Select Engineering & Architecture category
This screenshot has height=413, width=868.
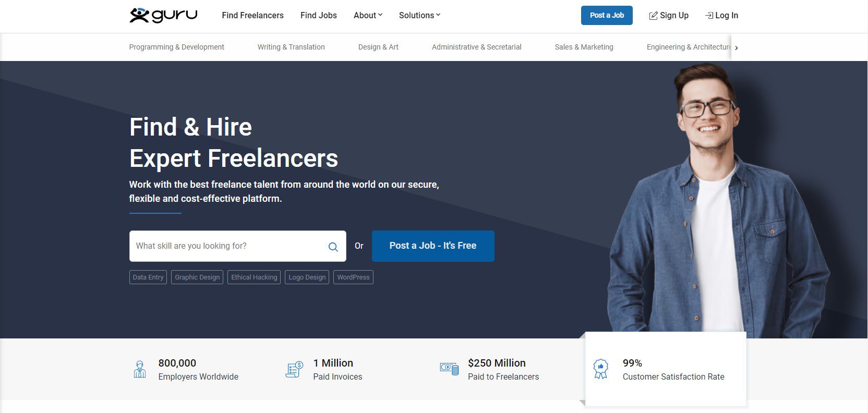coord(689,47)
